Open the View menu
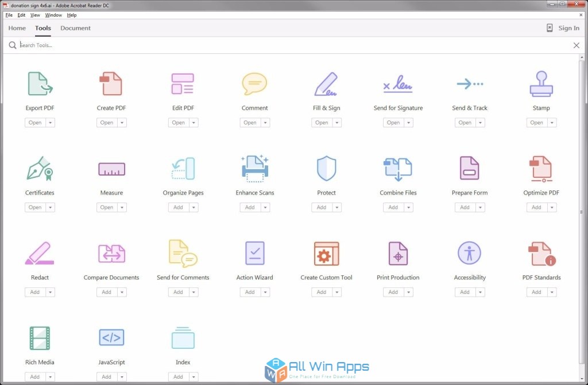Screen dimensions: 588x385 (x=35, y=15)
